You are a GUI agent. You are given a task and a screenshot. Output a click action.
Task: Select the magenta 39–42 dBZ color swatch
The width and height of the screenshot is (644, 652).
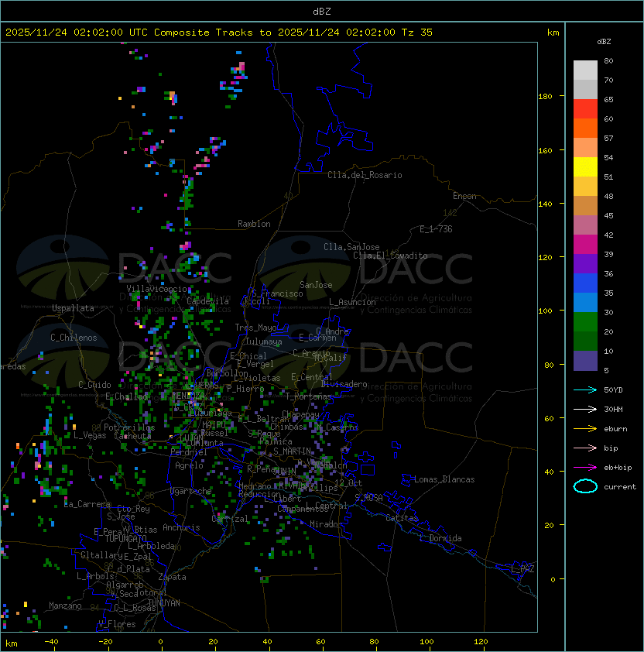click(x=585, y=245)
